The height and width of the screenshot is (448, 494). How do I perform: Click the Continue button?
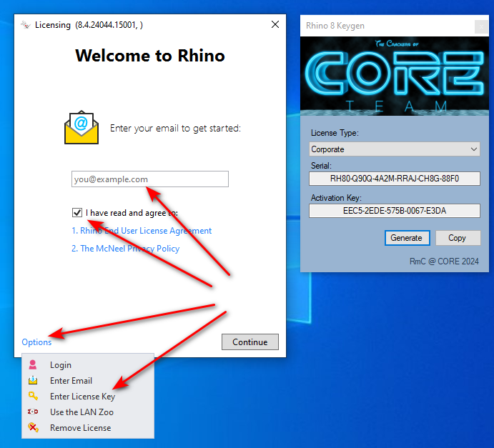[250, 342]
